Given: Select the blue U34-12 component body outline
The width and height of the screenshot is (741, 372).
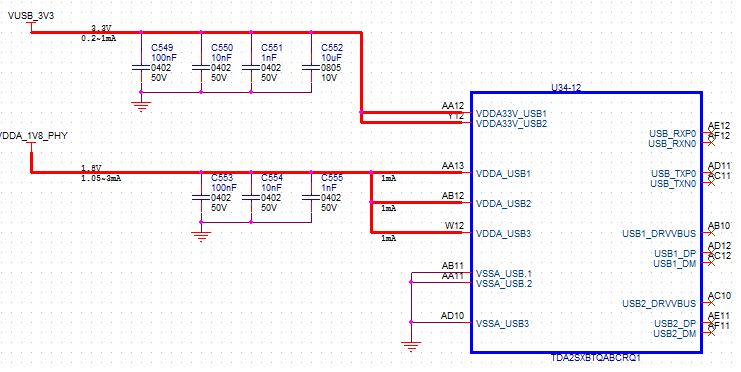Looking at the screenshot, I should [x=586, y=222].
